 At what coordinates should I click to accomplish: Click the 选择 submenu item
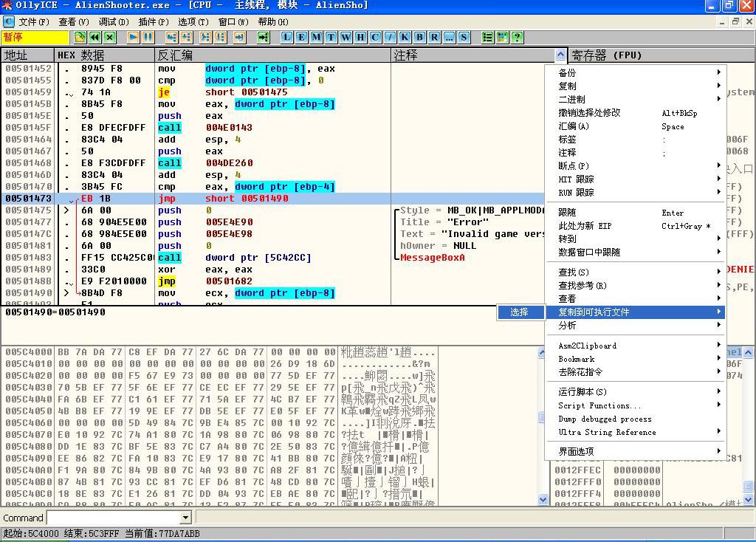click(520, 312)
